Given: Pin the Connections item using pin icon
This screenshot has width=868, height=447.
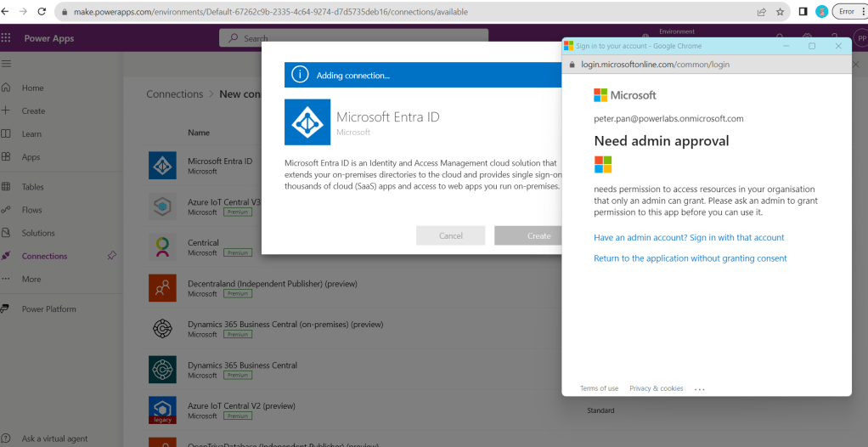Looking at the screenshot, I should point(112,256).
